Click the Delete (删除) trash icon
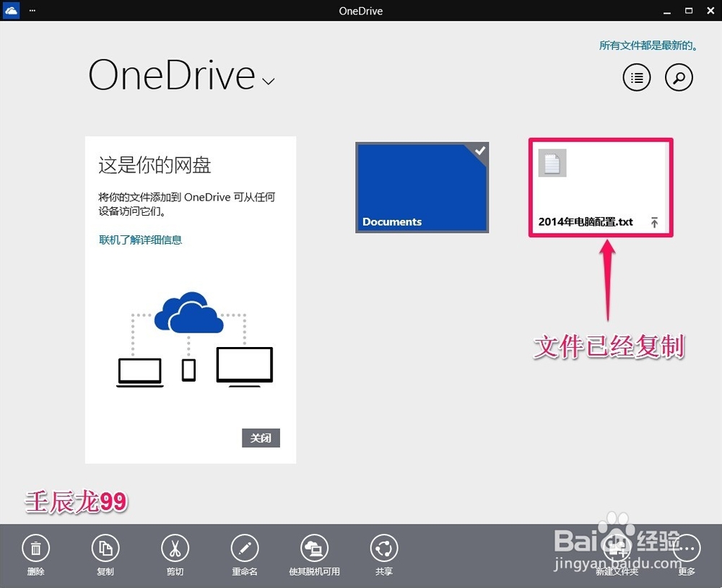The width and height of the screenshot is (722, 588). coord(35,548)
